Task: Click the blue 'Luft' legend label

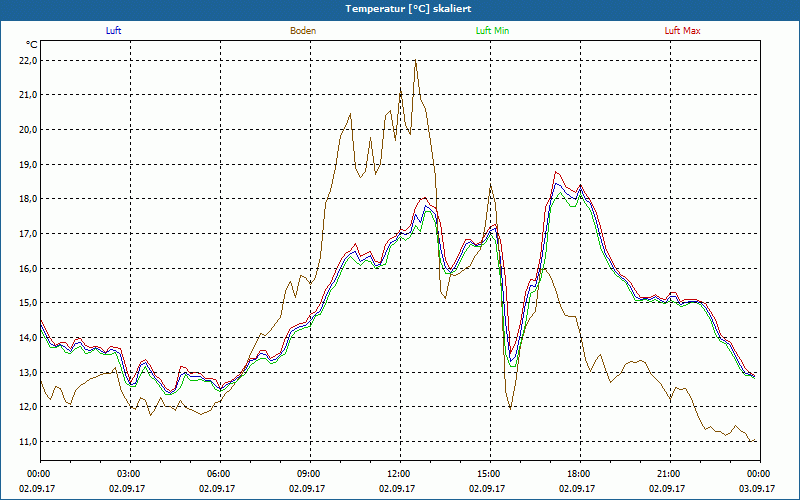Action: (x=113, y=31)
